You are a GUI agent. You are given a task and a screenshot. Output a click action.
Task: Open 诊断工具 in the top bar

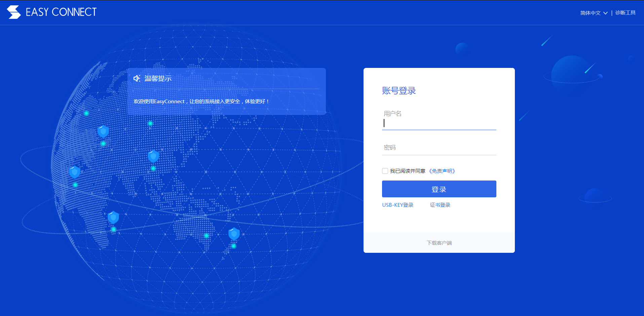point(625,12)
